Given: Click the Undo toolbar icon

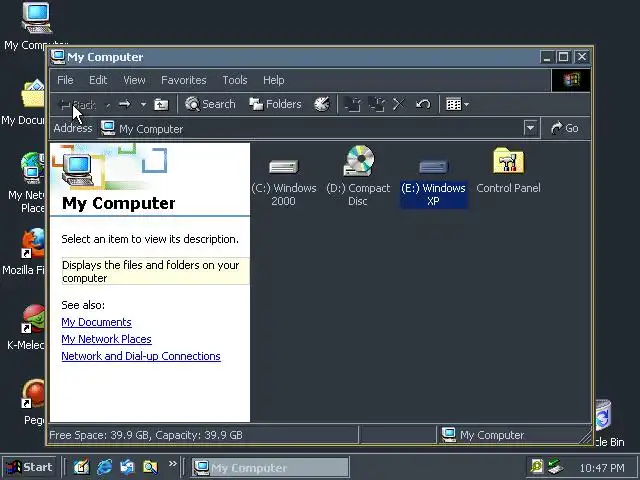Looking at the screenshot, I should tap(423, 104).
